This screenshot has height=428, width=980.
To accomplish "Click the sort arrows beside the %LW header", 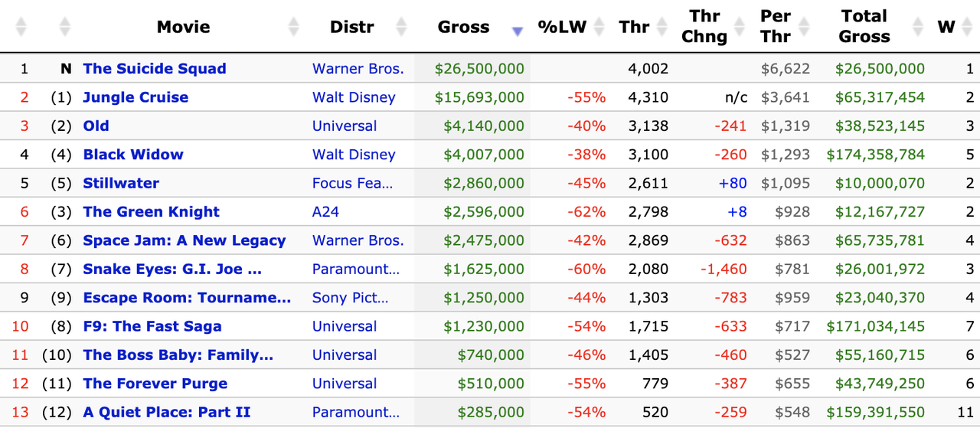I will click(600, 27).
